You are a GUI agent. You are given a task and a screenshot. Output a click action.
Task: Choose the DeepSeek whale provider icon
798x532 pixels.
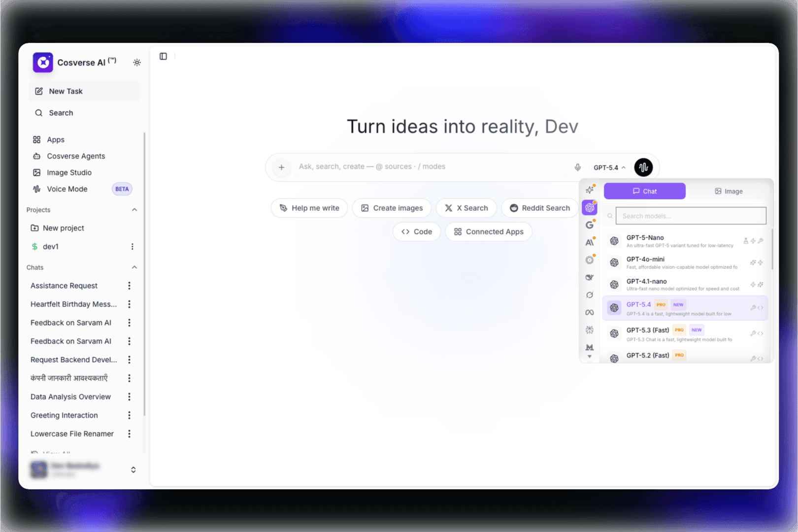point(590,277)
